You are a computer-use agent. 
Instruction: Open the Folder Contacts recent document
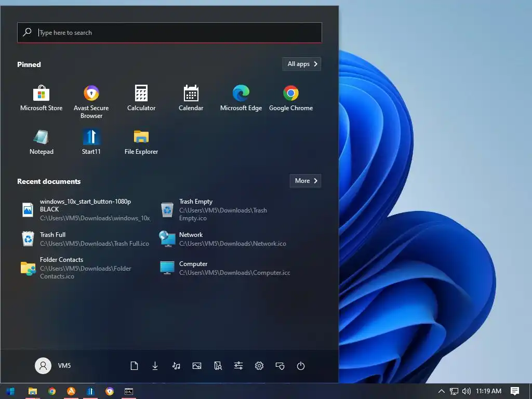tap(76, 268)
